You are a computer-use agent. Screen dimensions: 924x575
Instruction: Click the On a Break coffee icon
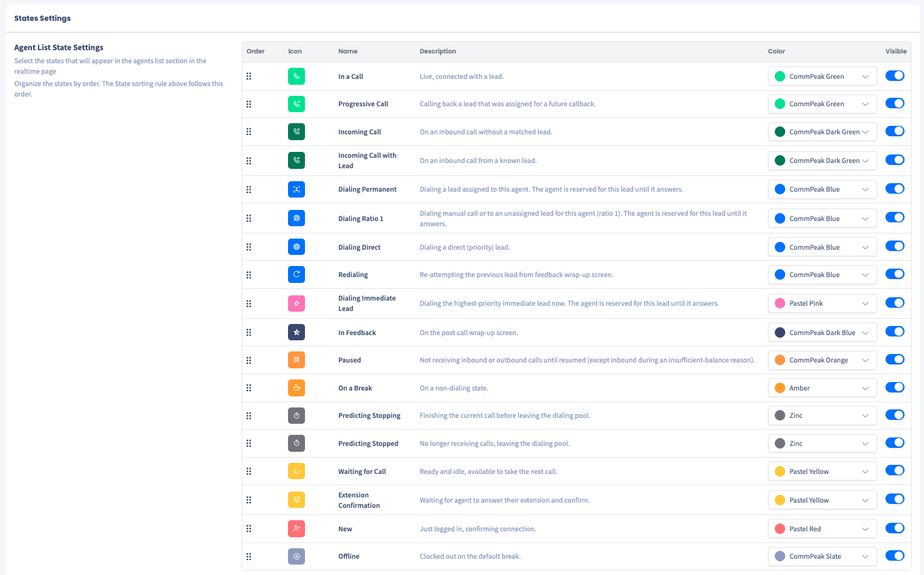(x=296, y=388)
